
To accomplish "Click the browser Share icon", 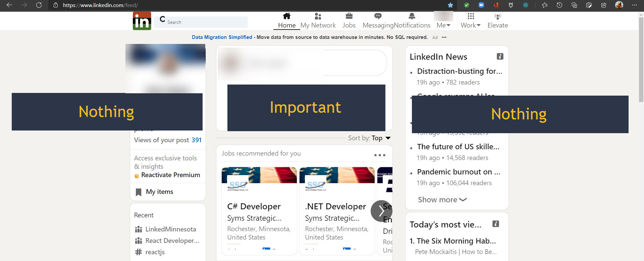I will 604,5.
